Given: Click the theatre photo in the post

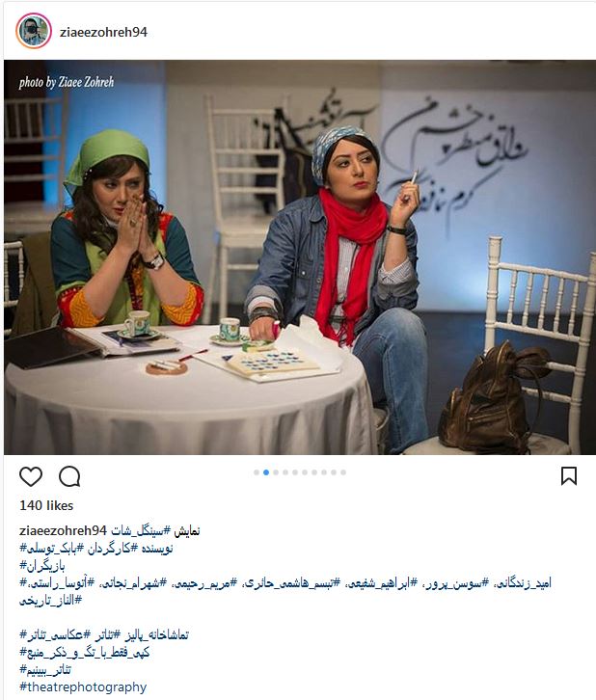Looking at the screenshot, I should (x=300, y=257).
